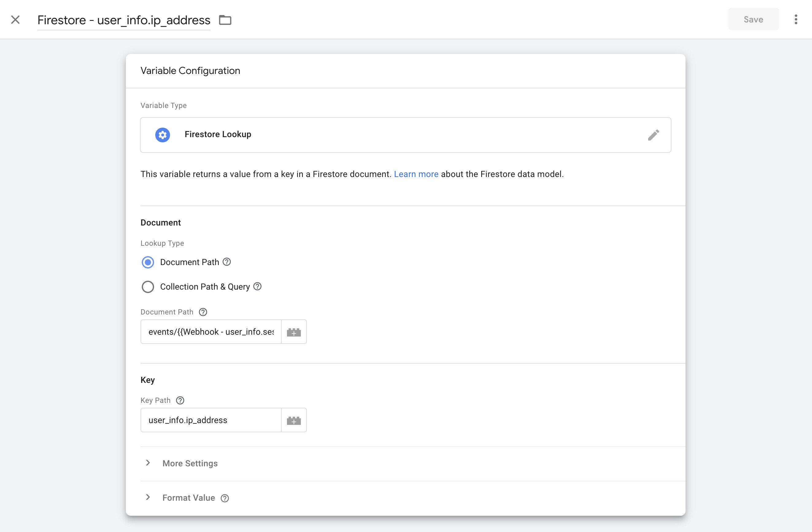Insert variable into Key Path field
Viewport: 812px width, 532px height.
point(294,420)
